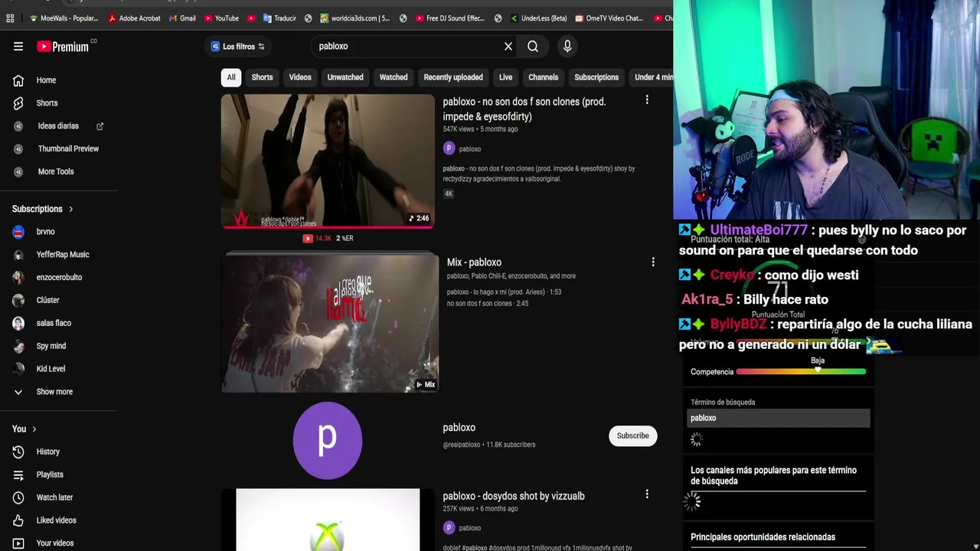This screenshot has width=980, height=551.
Task: Select the Shorts filter chip
Action: (262, 77)
